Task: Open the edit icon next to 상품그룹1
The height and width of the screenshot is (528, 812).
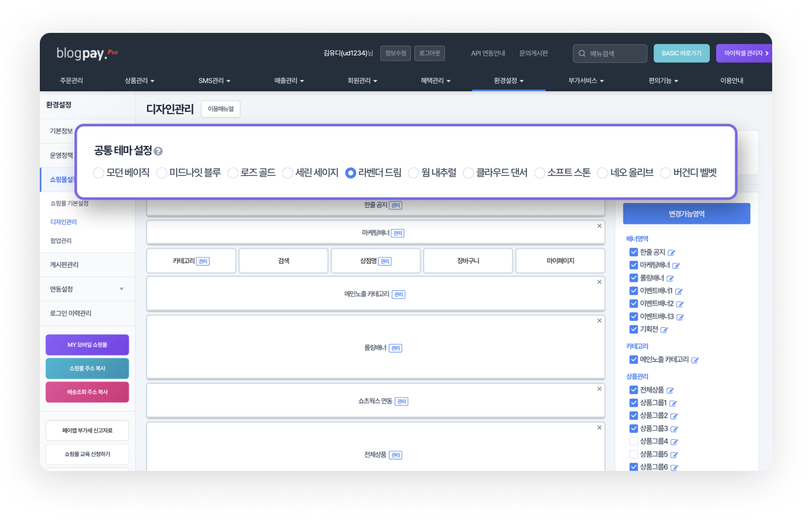Action: tap(673, 403)
